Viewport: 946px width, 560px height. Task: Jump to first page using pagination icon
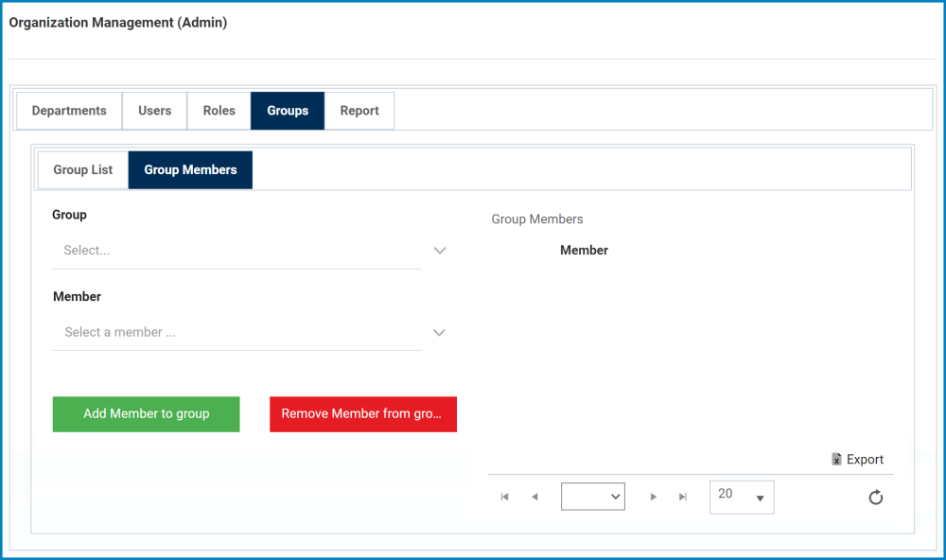[x=504, y=496]
